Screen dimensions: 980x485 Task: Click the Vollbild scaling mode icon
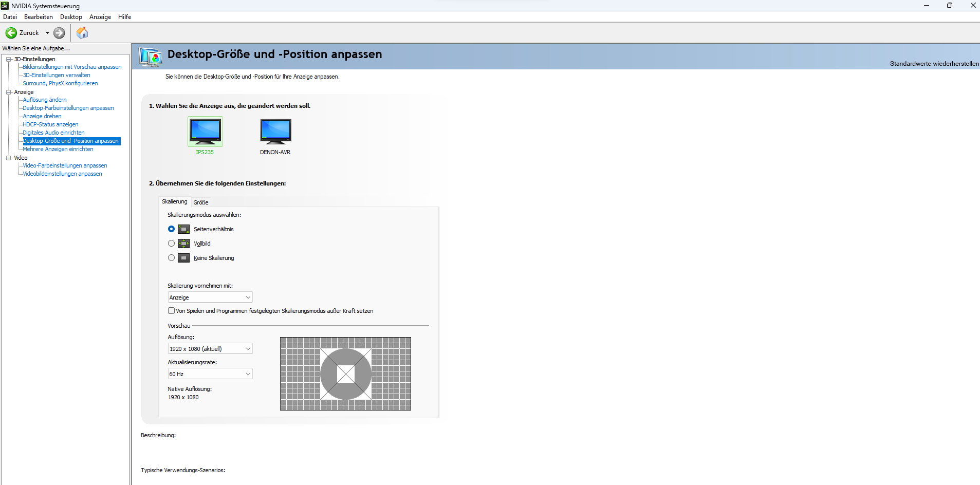184,244
